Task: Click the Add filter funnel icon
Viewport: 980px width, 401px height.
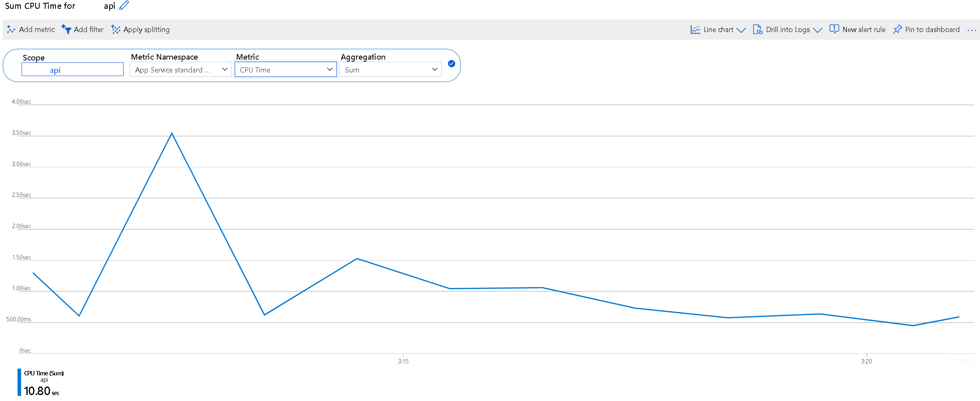Action: point(66,30)
